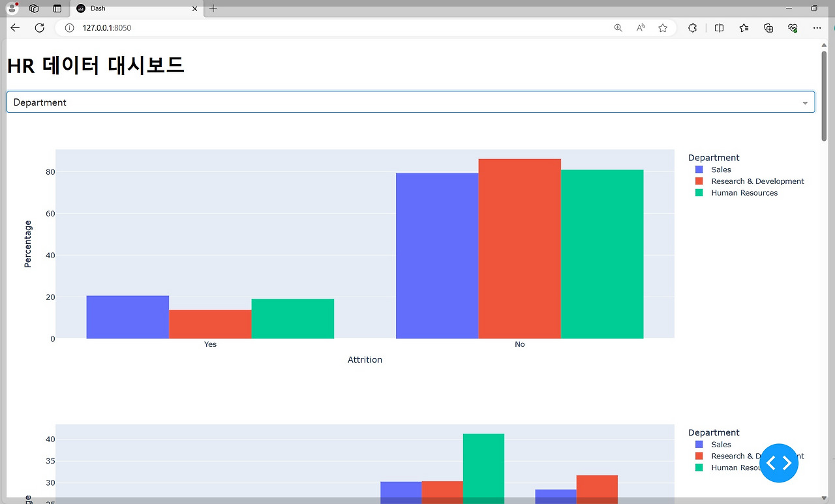Viewport: 835px width, 504px height.
Task: Open Browser essentials heart icon
Action: click(x=793, y=28)
